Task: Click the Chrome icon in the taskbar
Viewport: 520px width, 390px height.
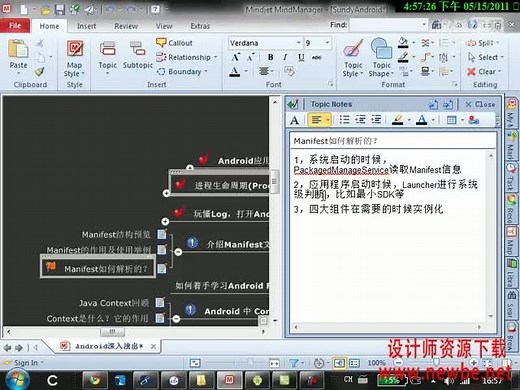Action: 95,380
